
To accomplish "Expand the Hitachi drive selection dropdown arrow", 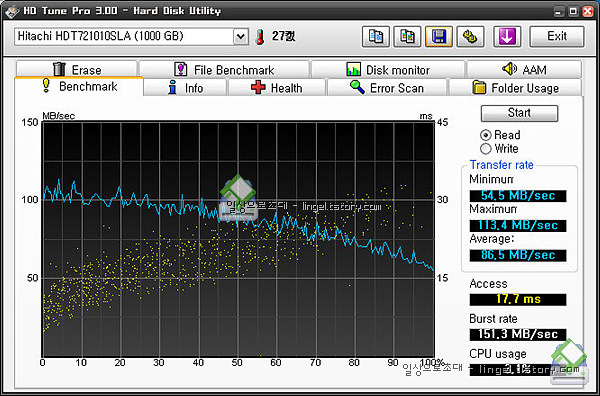I will point(241,37).
